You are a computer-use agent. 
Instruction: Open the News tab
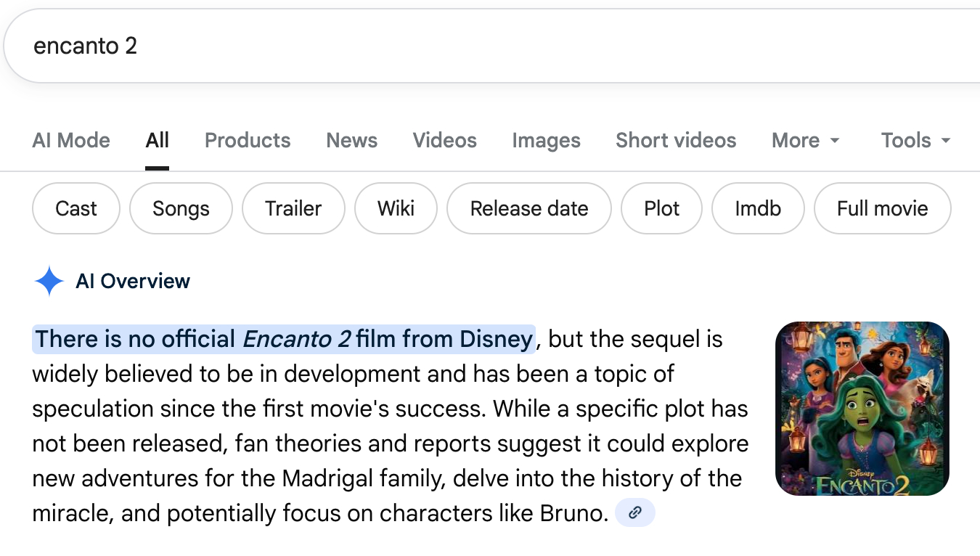click(351, 140)
